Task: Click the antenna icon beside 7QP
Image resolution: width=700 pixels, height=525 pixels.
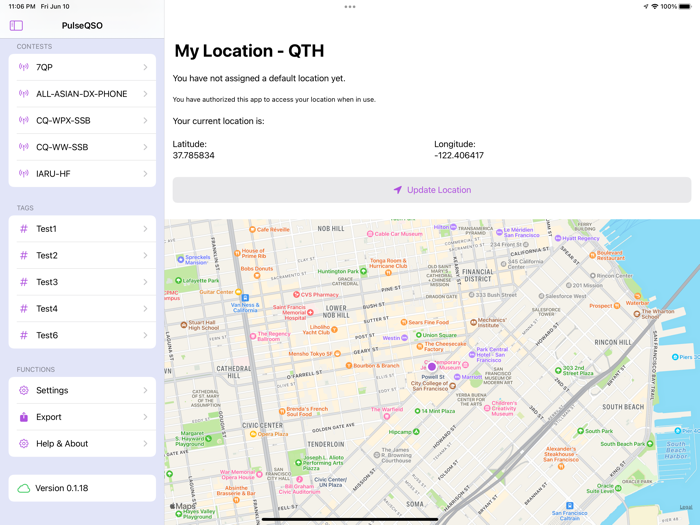Action: tap(24, 67)
